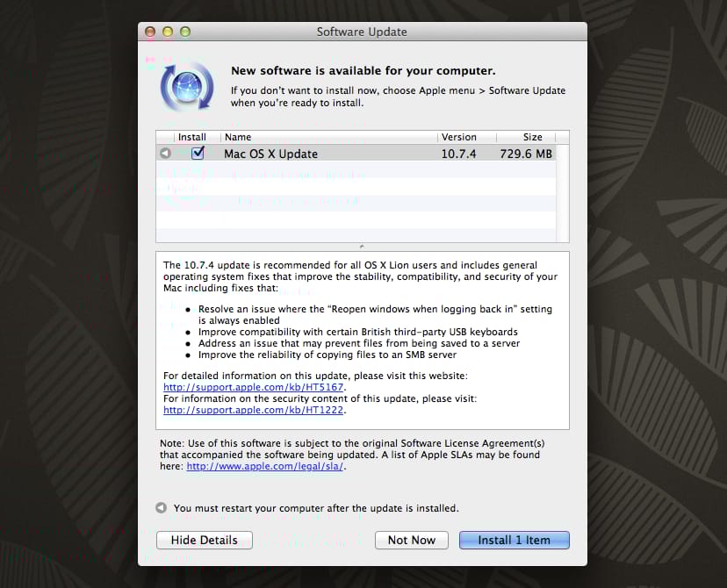Click the 'copying files to an SMB server' bullet

[x=328, y=355]
